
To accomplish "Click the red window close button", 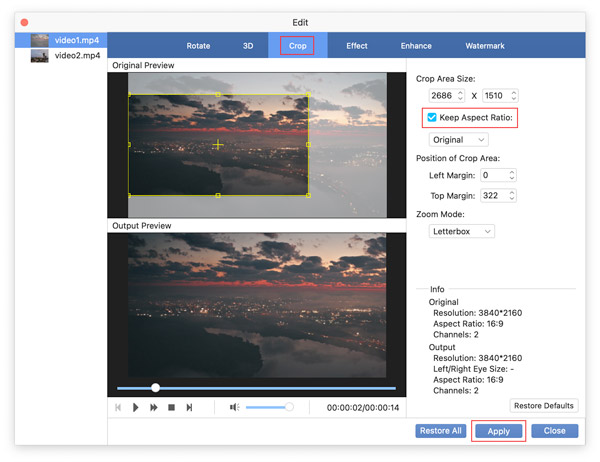I will pos(24,22).
